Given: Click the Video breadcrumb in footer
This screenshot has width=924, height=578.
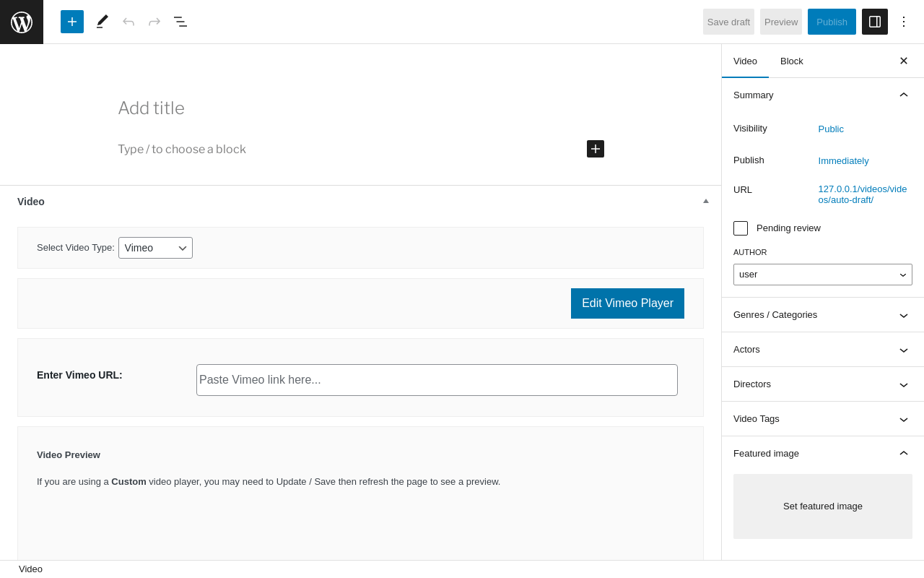Looking at the screenshot, I should point(30,569).
